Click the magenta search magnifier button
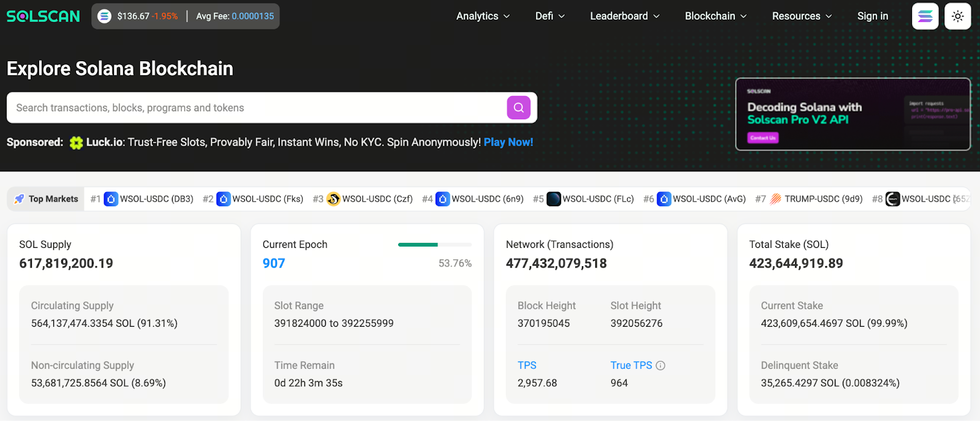This screenshot has height=421, width=980. [x=518, y=108]
